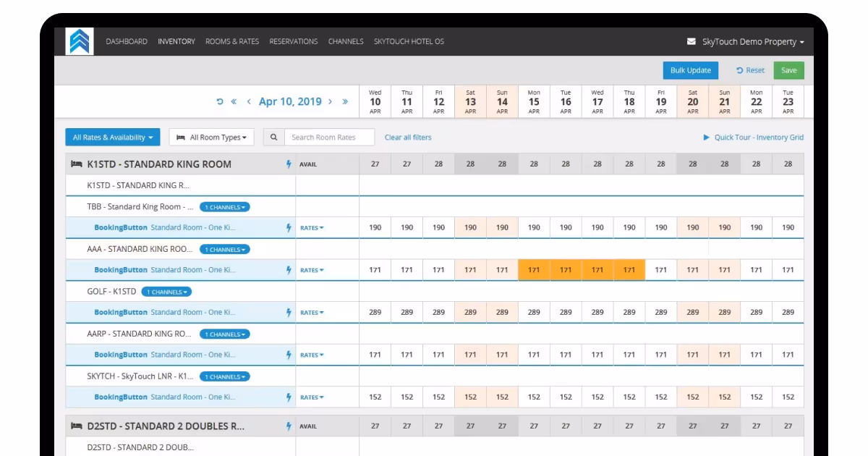Image resolution: width=868 pixels, height=456 pixels.
Task: Click lightning bolt on GOLF BookingButton row
Action: [x=289, y=313]
